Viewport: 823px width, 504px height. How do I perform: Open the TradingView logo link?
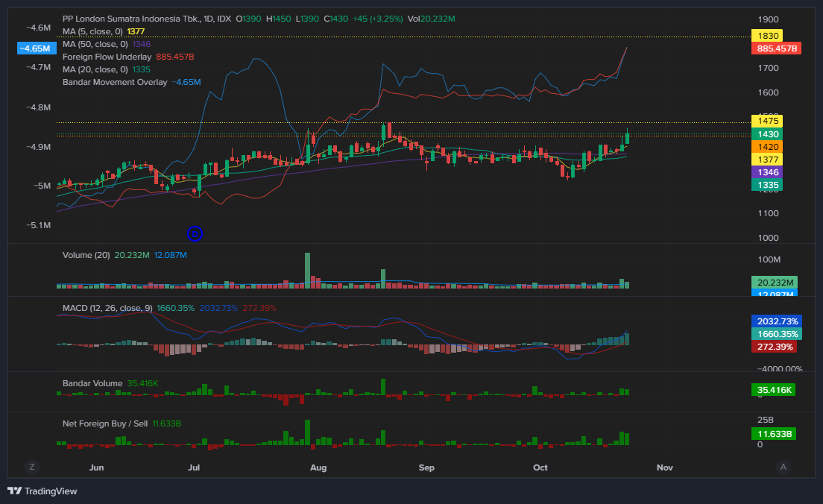(42, 491)
